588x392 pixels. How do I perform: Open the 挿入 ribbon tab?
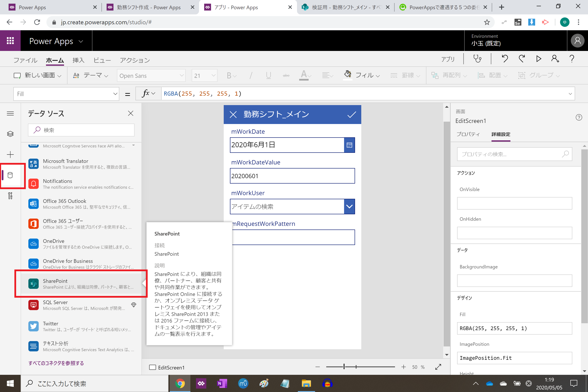(78, 60)
